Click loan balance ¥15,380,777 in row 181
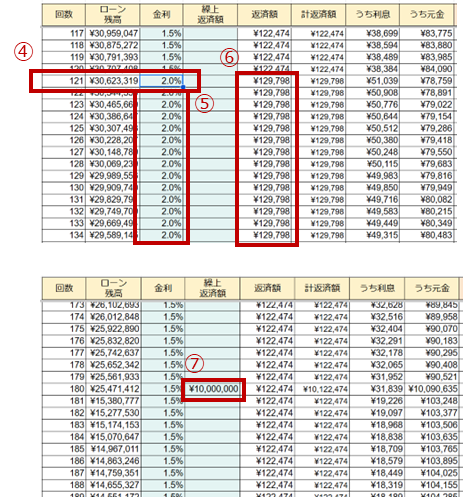This screenshot has height=497, width=463. point(114,401)
